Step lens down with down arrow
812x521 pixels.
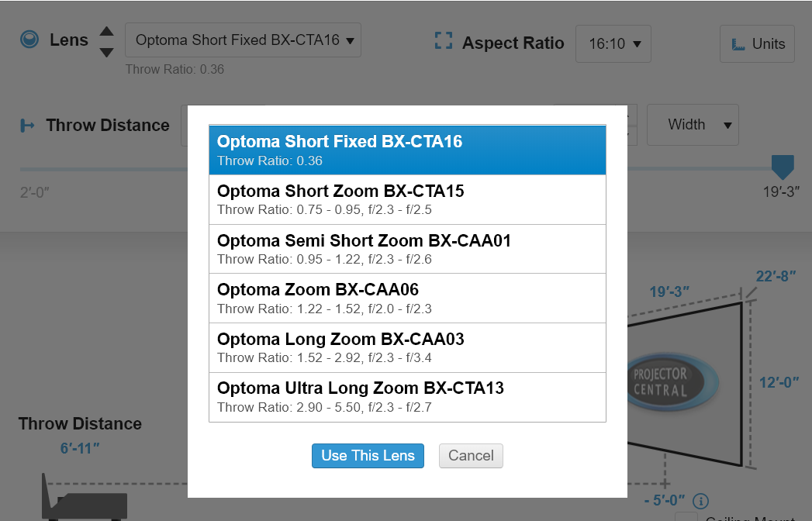tap(107, 52)
